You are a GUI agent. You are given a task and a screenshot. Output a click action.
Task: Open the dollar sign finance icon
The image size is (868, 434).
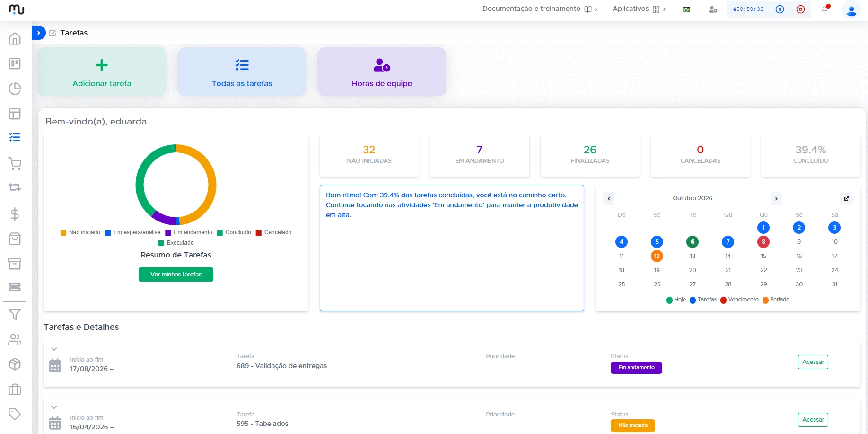[15, 214]
